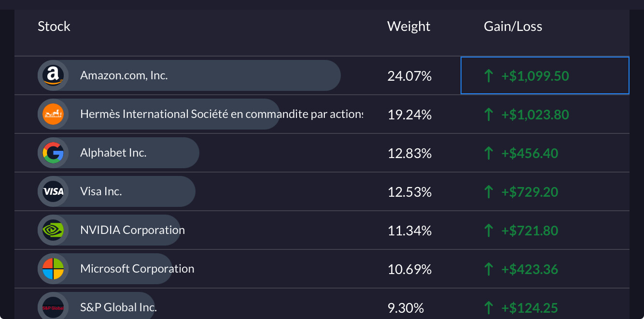The height and width of the screenshot is (319, 644).
Task: Click the Hermès orange logo icon
Action: (53, 114)
